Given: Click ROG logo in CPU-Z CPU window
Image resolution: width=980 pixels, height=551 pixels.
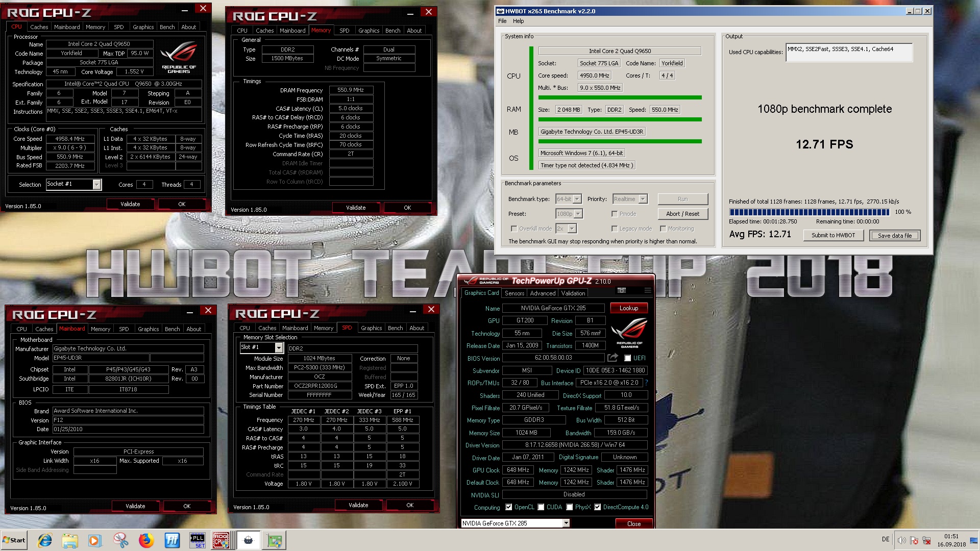Looking at the screenshot, I should coord(179,57).
